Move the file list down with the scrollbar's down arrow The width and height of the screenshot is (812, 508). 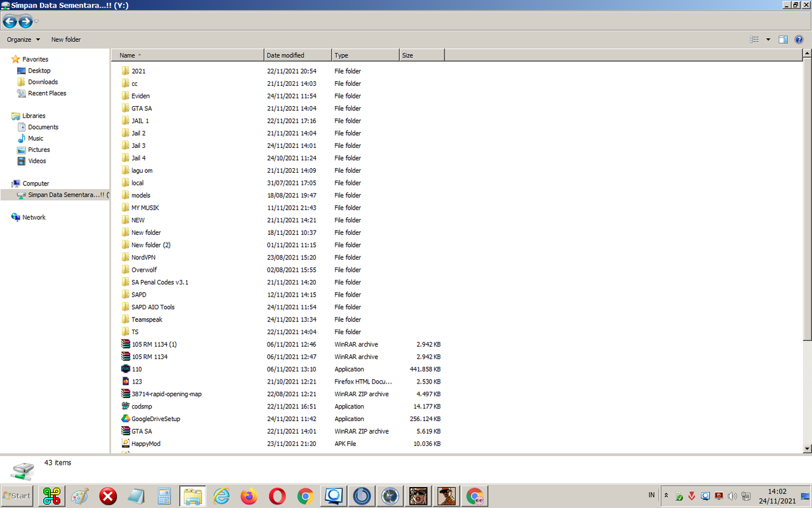(807, 448)
